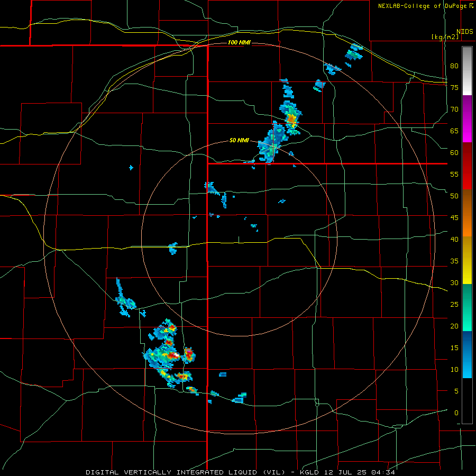476x476 pixels.
Task: Click the 0 value on the VIL scale
Action: pos(456,413)
